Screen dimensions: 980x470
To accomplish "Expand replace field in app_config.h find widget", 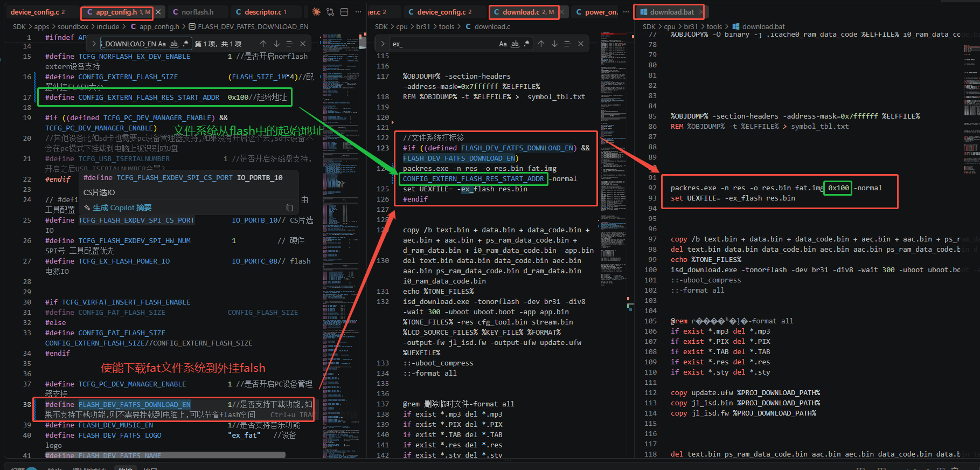I will (x=94, y=44).
